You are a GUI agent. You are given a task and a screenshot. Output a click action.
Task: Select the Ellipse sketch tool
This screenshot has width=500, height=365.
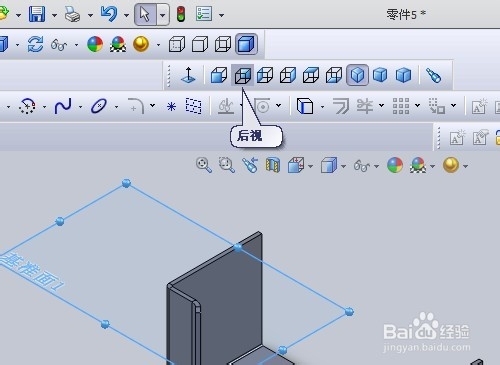[x=99, y=106]
